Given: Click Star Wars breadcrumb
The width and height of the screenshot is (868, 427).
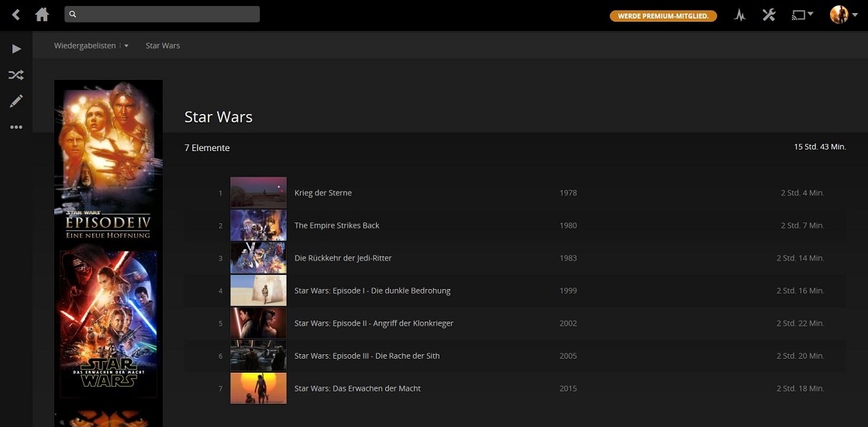Looking at the screenshot, I should (x=163, y=46).
